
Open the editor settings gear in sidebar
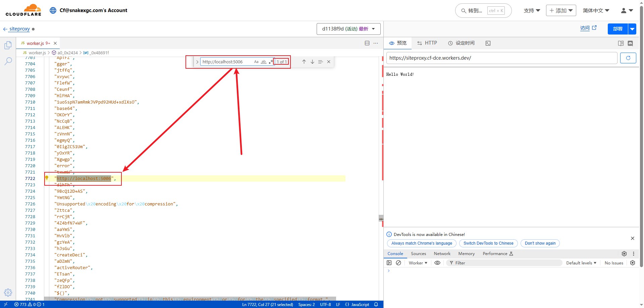(8, 293)
